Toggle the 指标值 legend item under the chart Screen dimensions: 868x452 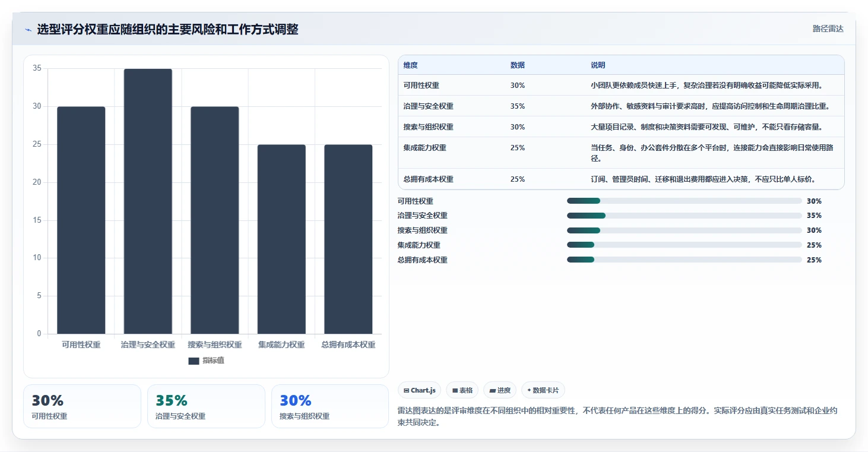pos(206,361)
